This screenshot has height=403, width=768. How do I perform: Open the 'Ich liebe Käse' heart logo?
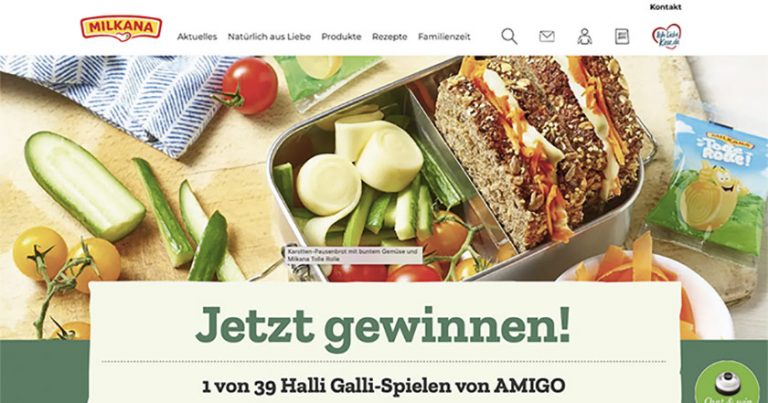666,36
